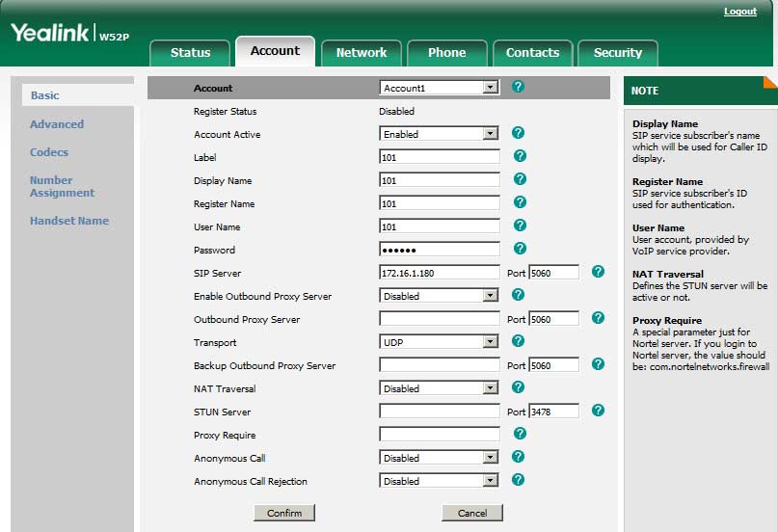Open Anonymous Call dropdown
778x532 pixels.
439,458
